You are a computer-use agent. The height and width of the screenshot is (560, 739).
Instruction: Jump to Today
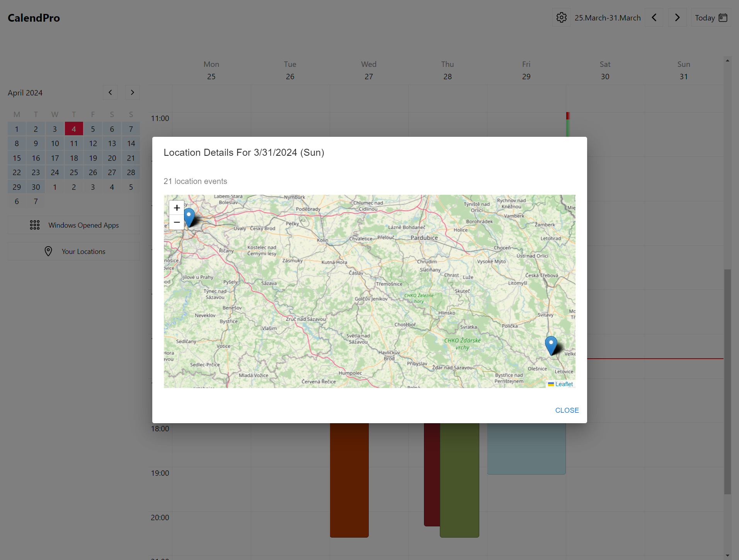tap(711, 18)
